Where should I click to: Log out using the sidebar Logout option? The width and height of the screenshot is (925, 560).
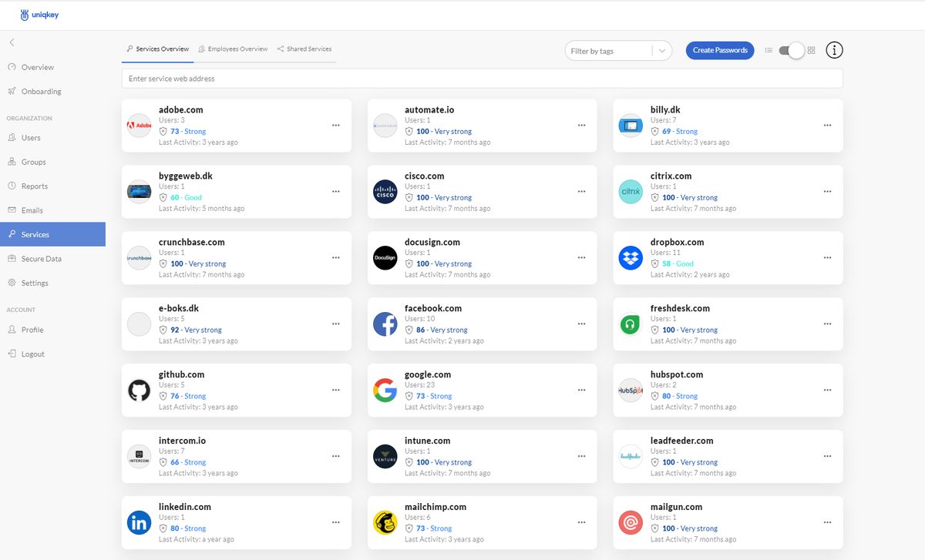pyautogui.click(x=32, y=353)
